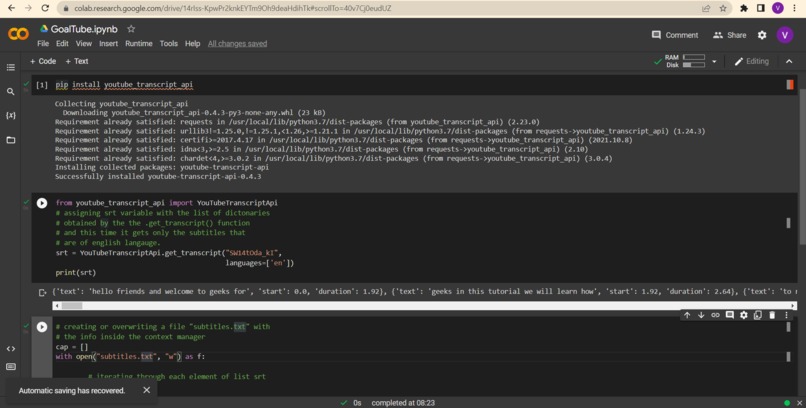Click the All changes saved link
806x408 pixels.
(237, 44)
